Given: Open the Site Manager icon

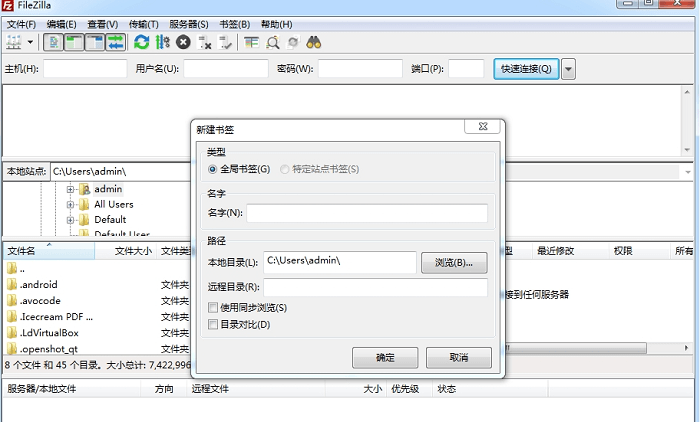Looking at the screenshot, I should point(13,43).
